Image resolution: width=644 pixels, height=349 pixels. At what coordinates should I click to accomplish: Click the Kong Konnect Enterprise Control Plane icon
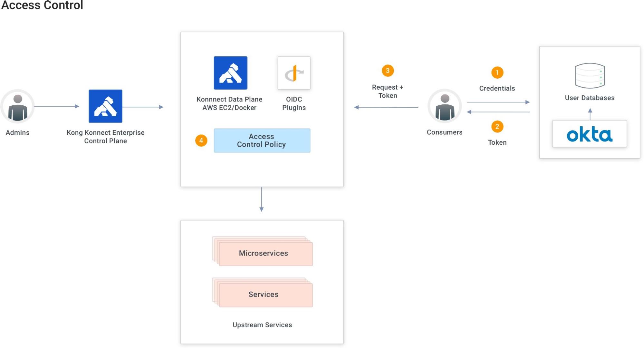point(105,106)
